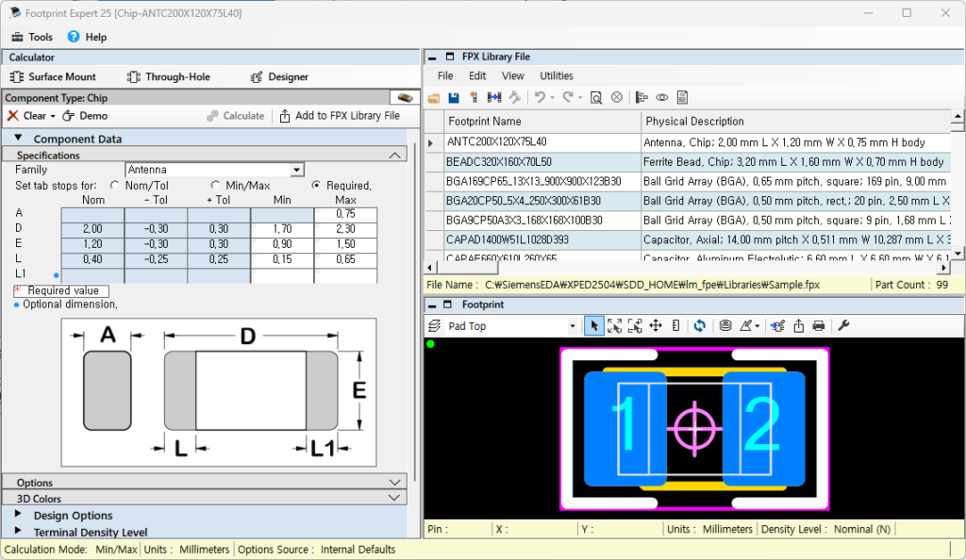Open the Family dropdown showing Antenna
Screen dimensions: 966x560
tap(297, 170)
